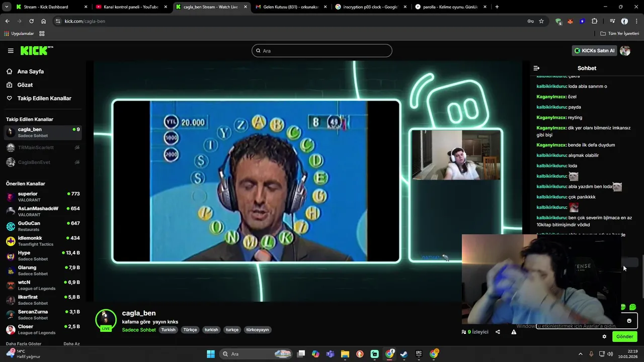644x362 pixels.
Task: Switch to parolla Kelime oyunu tab
Action: 450,7
